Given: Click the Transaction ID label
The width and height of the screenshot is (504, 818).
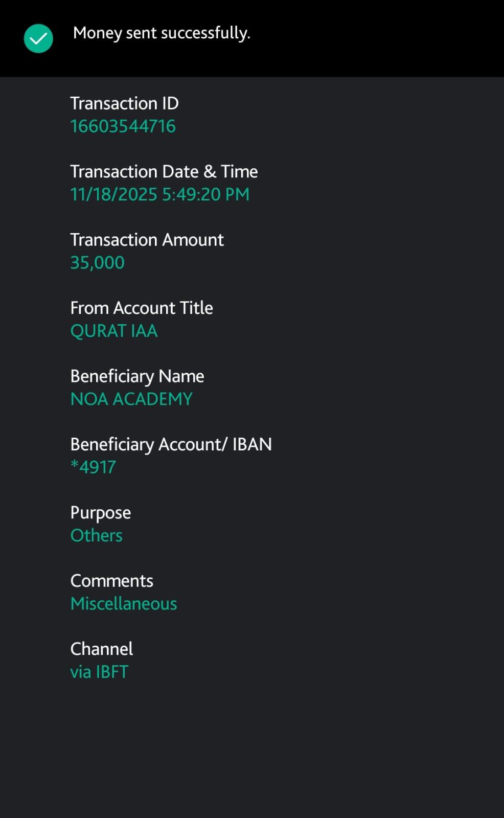Looking at the screenshot, I should point(124,103).
